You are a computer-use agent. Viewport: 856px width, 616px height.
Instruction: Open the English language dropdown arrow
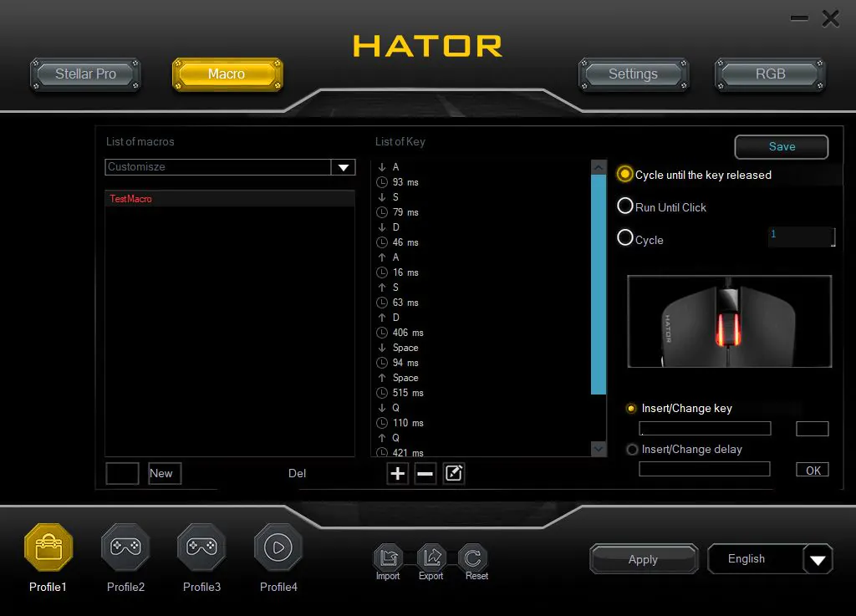(818, 559)
